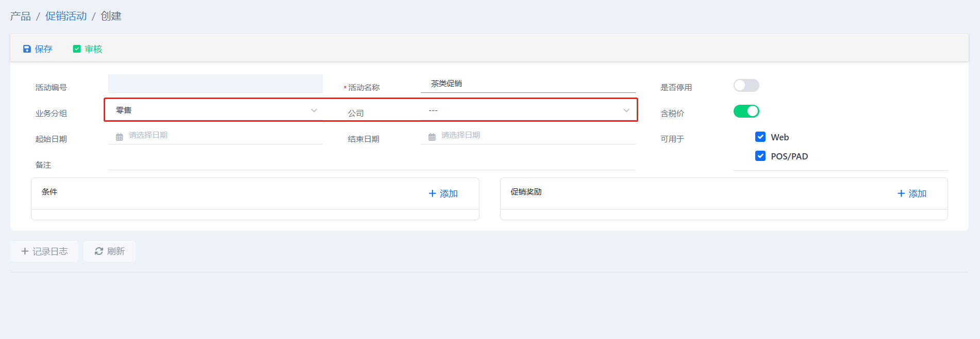
Task: Click the 促销奖励 panel title
Action: pos(526,192)
